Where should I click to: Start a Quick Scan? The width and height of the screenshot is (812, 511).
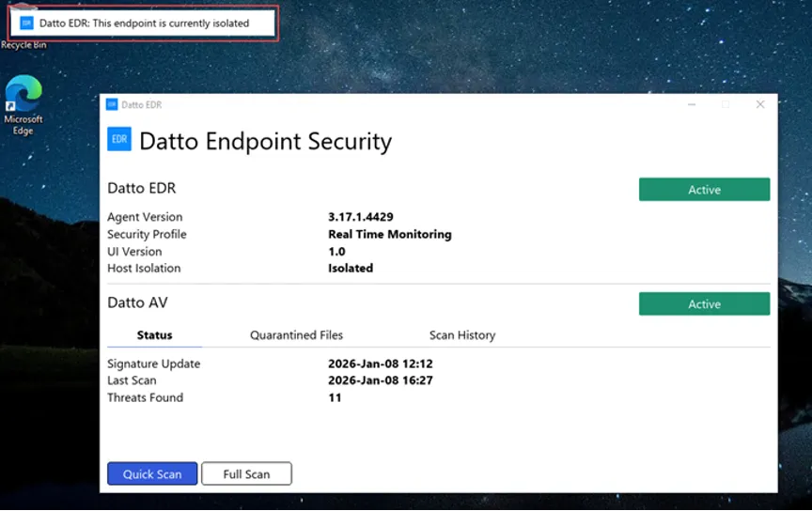(152, 474)
